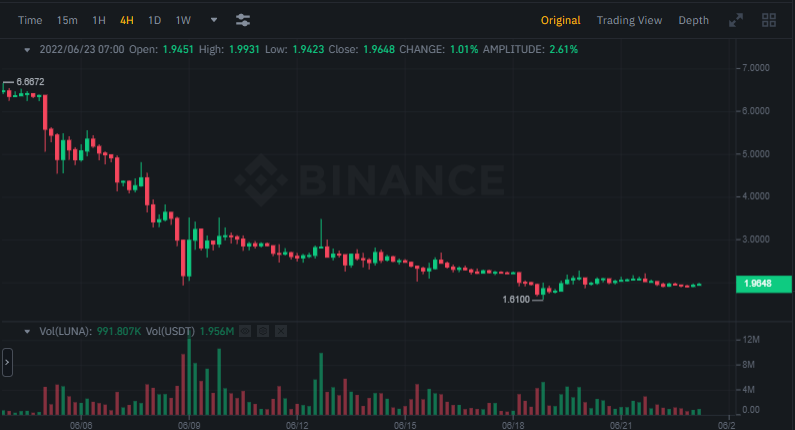This screenshot has height=430, width=795.
Task: Switch to the Depth chart tab
Action: (693, 20)
